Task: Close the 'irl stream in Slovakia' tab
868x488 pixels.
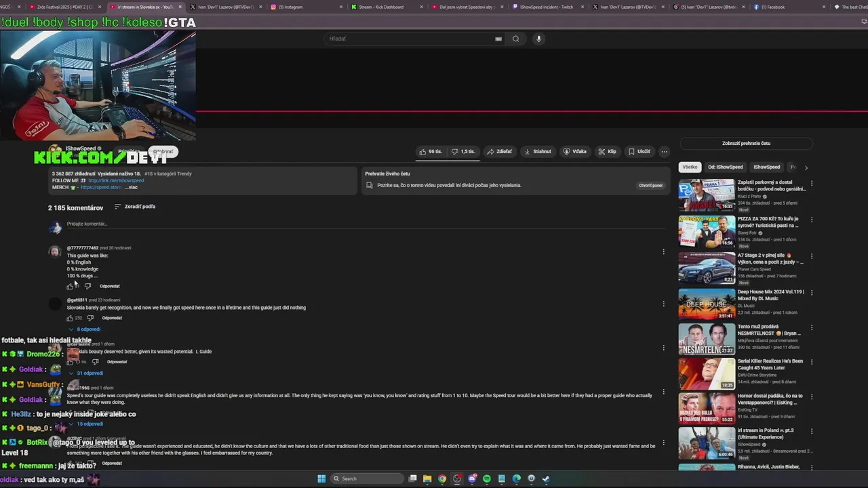Action: coord(180,7)
